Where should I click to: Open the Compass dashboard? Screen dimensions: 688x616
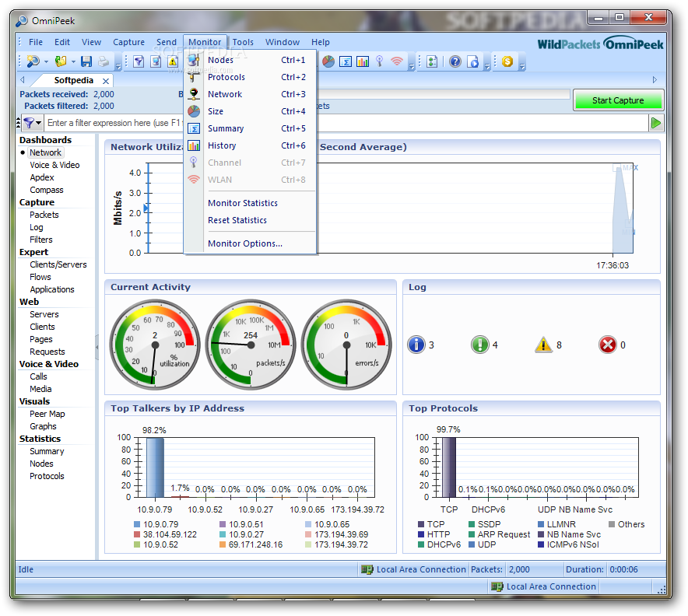coord(47,190)
